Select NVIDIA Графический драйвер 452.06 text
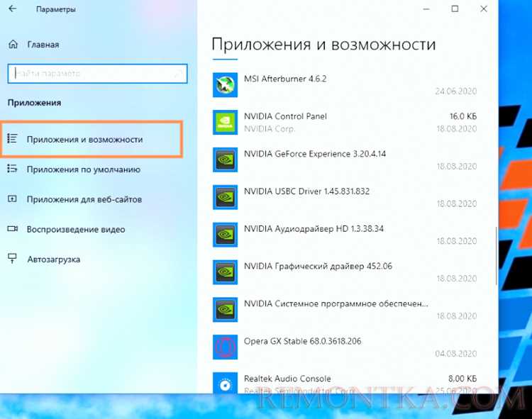This screenshot has width=532, height=419. [318, 266]
